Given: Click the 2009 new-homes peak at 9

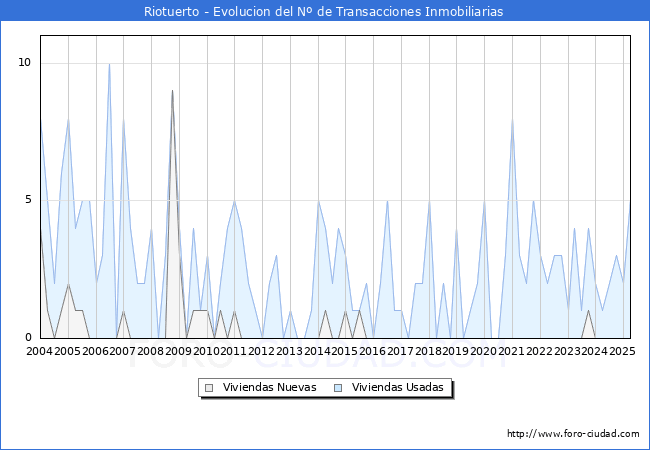Looking at the screenshot, I should coord(172,91).
